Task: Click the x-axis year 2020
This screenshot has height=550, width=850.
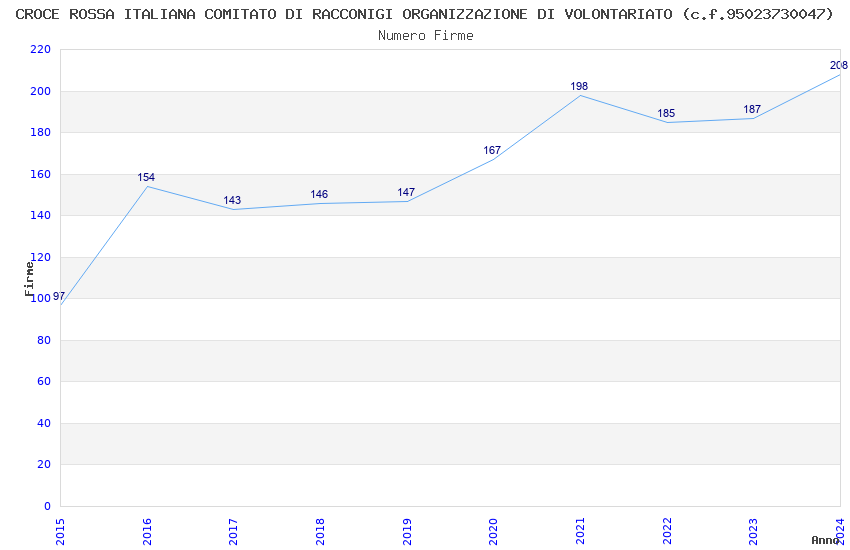Action: [493, 532]
